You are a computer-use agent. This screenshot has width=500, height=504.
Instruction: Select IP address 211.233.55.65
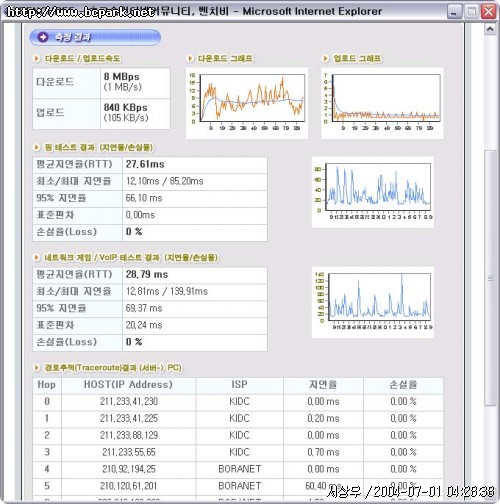pyautogui.click(x=129, y=452)
